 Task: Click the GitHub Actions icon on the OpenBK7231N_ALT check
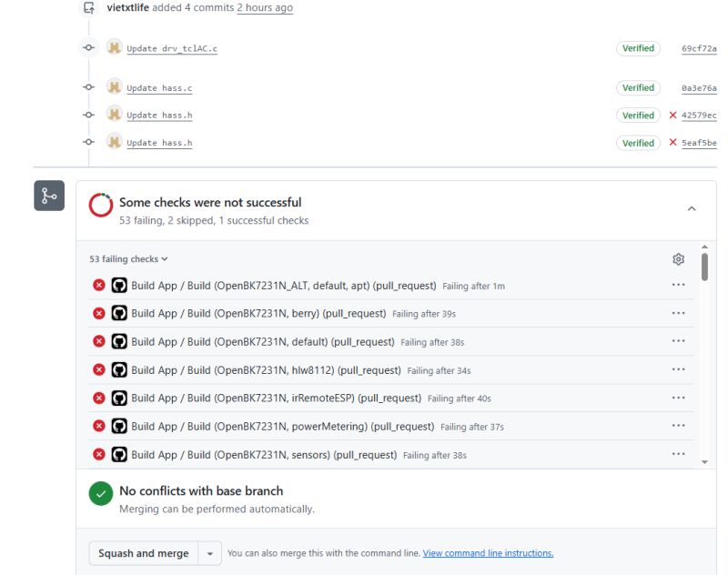click(x=119, y=285)
